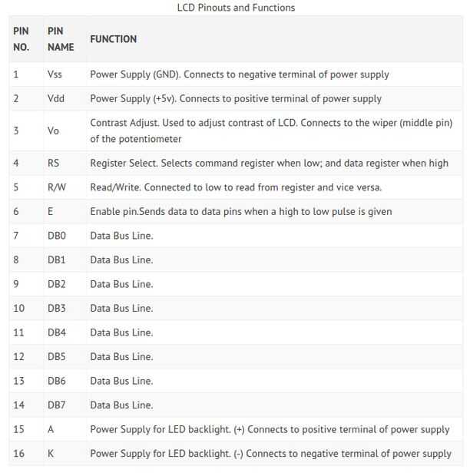
Task: Click the 'DB3' pin name cell
Action: click(57, 308)
